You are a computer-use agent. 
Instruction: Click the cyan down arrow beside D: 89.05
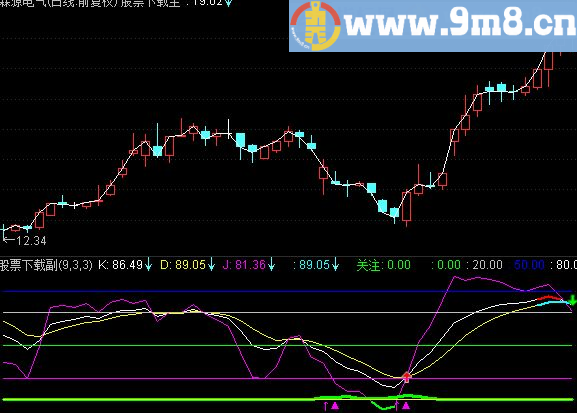211,264
